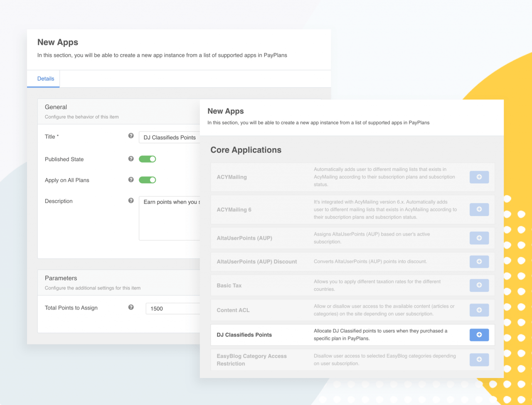
Task: Click the Description text area
Action: pos(170,218)
